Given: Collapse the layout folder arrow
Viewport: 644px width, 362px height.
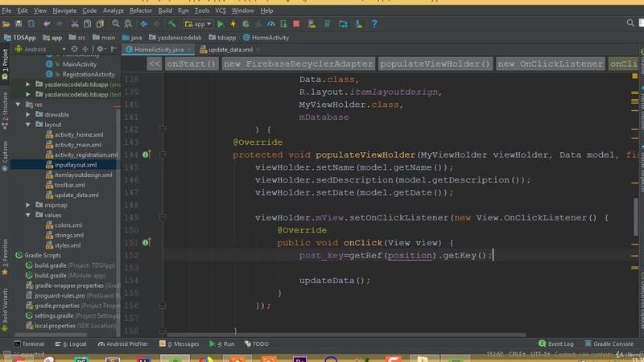Looking at the screenshot, I should click(28, 125).
